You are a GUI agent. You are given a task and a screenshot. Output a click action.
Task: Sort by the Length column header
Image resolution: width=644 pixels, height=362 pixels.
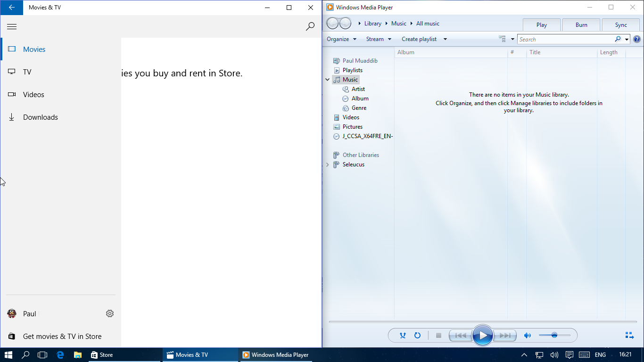[x=611, y=52]
